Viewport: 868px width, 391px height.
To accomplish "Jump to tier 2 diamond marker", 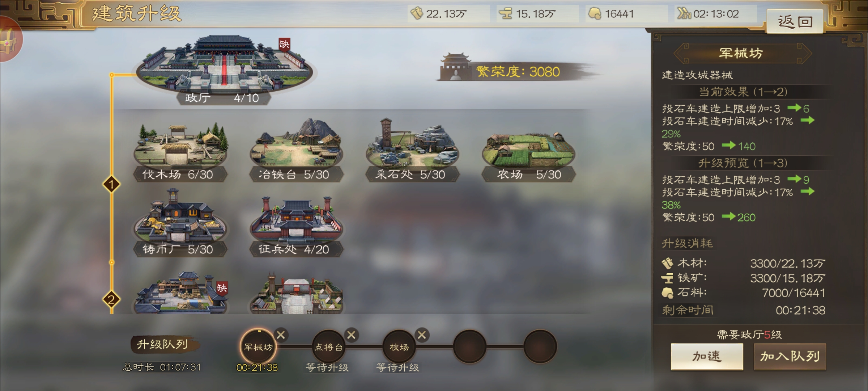I will coord(111,299).
